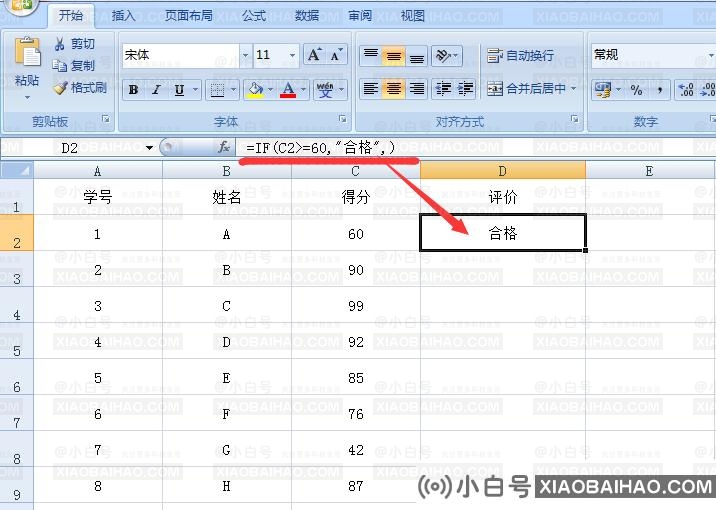Select column D header
This screenshot has height=510, width=716.
503,170
